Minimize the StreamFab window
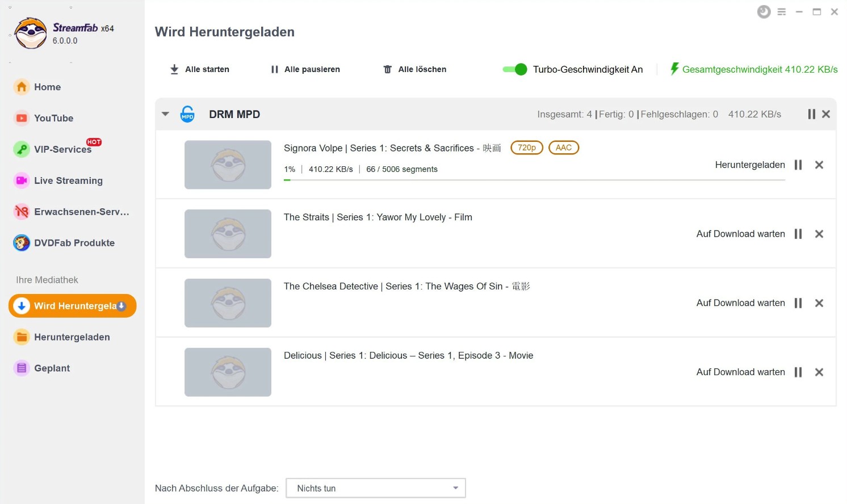The image size is (847, 504). (x=799, y=12)
